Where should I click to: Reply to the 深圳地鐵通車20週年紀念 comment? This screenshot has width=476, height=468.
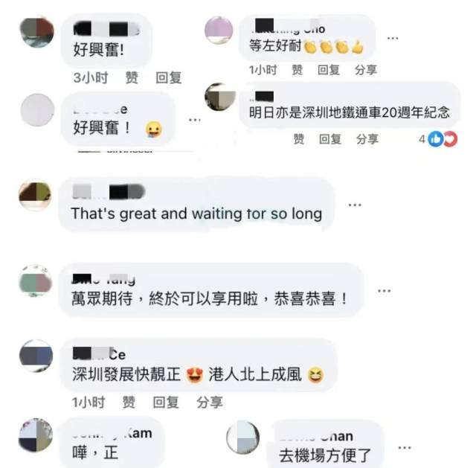pyautogui.click(x=330, y=139)
